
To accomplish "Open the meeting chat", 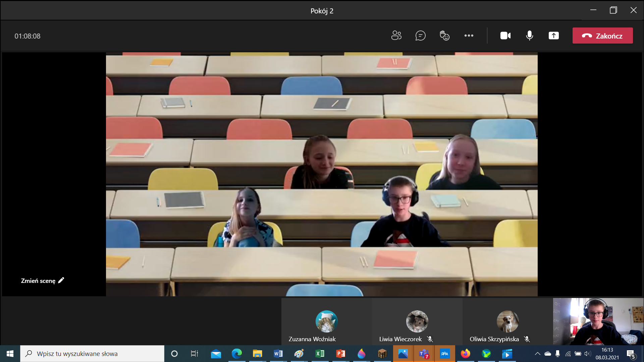I will [x=420, y=36].
